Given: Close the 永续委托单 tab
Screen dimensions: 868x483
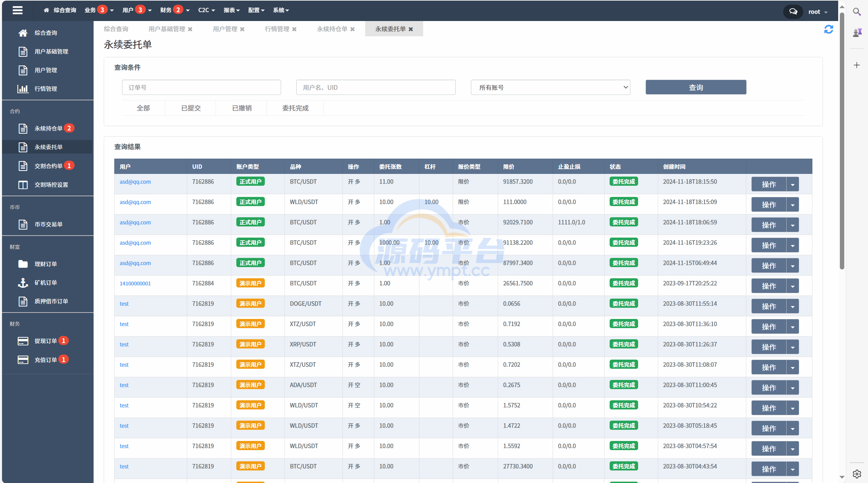Looking at the screenshot, I should pyautogui.click(x=411, y=29).
